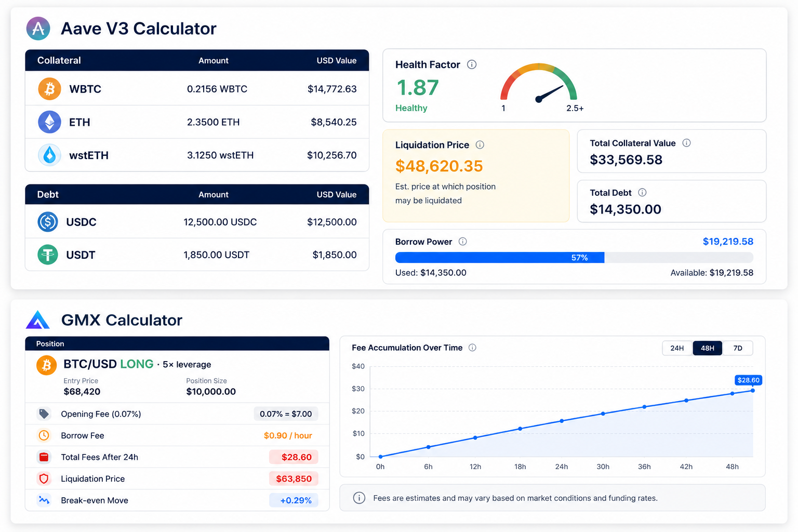Click the $48,620.35 liquidation price

click(x=439, y=166)
